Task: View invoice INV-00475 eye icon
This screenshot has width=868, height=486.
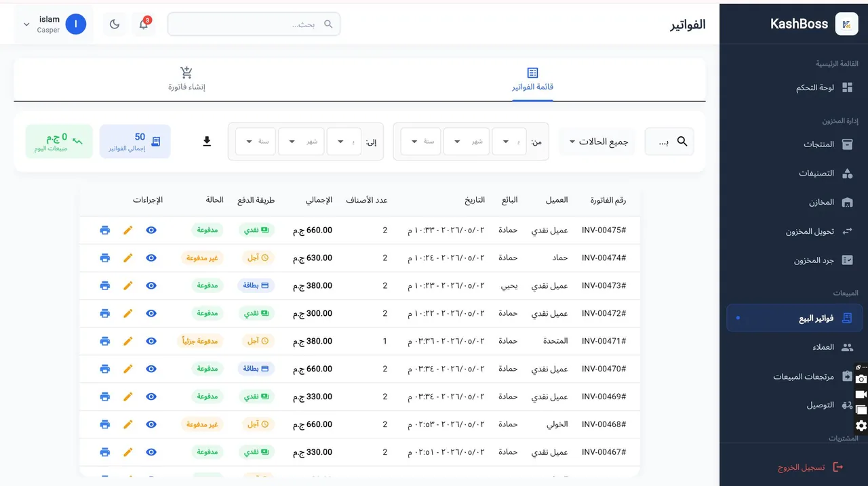Action: coord(151,230)
